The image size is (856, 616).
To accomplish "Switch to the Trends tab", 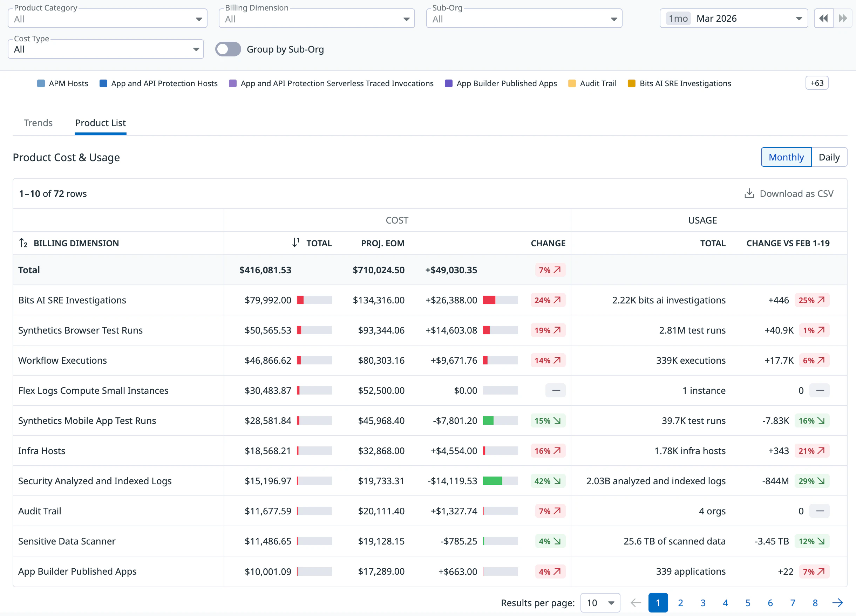I will (x=38, y=123).
